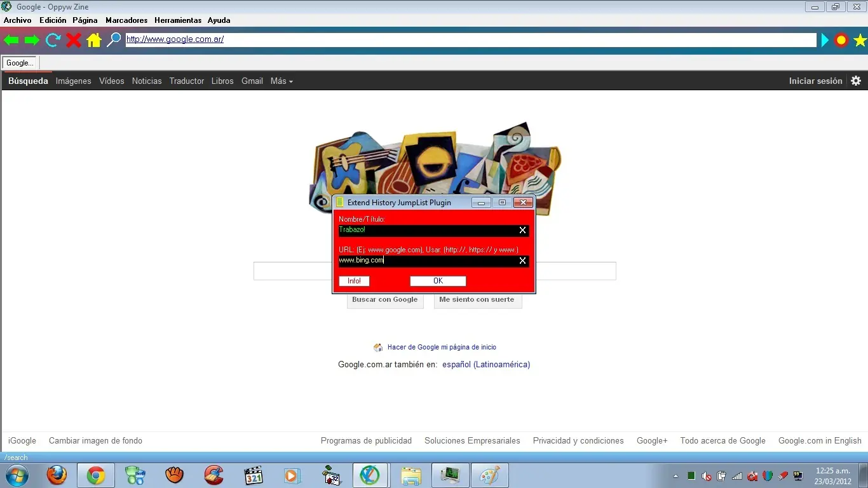The width and height of the screenshot is (868, 488).
Task: Go forward with the green right arrow
Action: pyautogui.click(x=32, y=41)
